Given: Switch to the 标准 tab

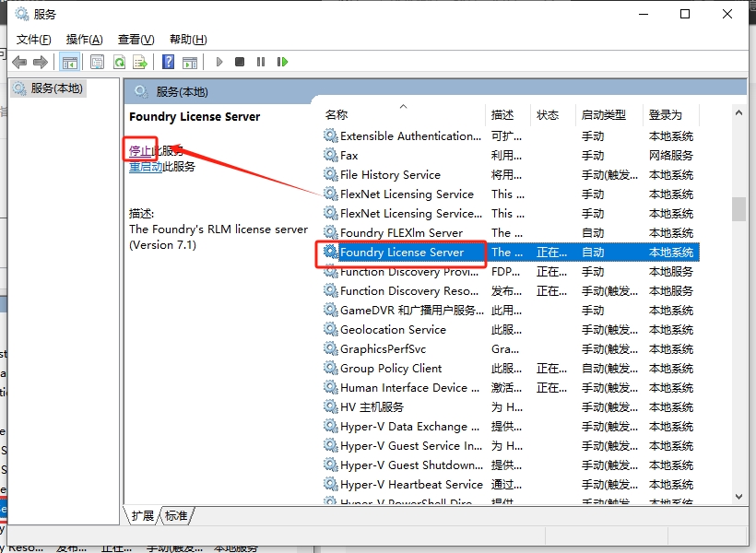Looking at the screenshot, I should pos(176,516).
